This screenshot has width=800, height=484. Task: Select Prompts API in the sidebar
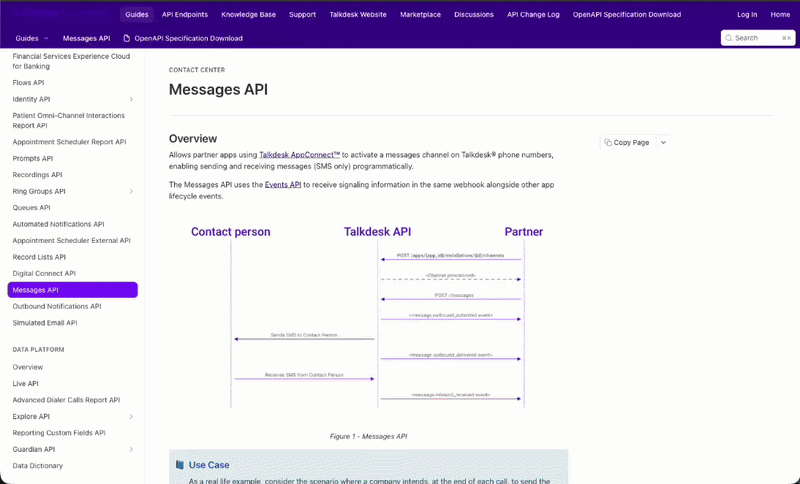[x=33, y=158]
